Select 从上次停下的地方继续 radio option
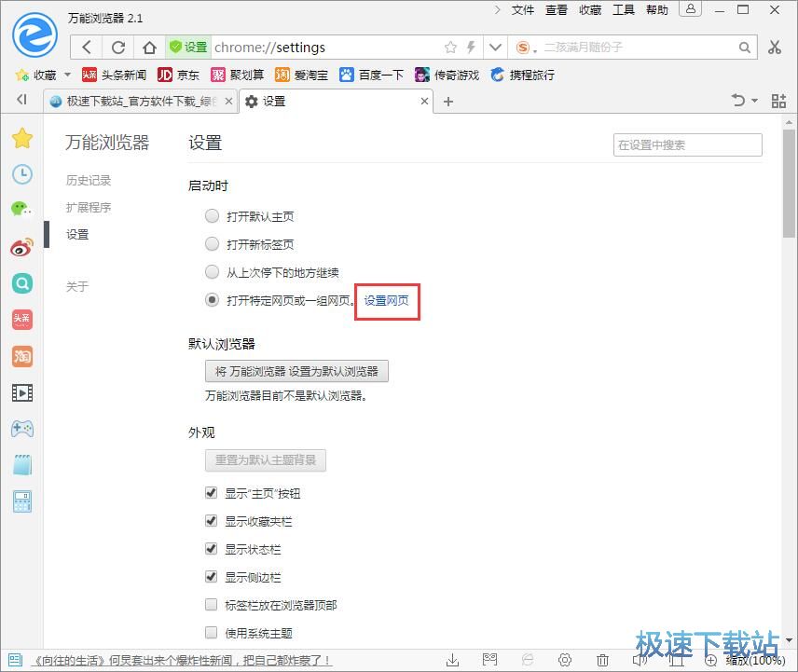 coord(212,272)
